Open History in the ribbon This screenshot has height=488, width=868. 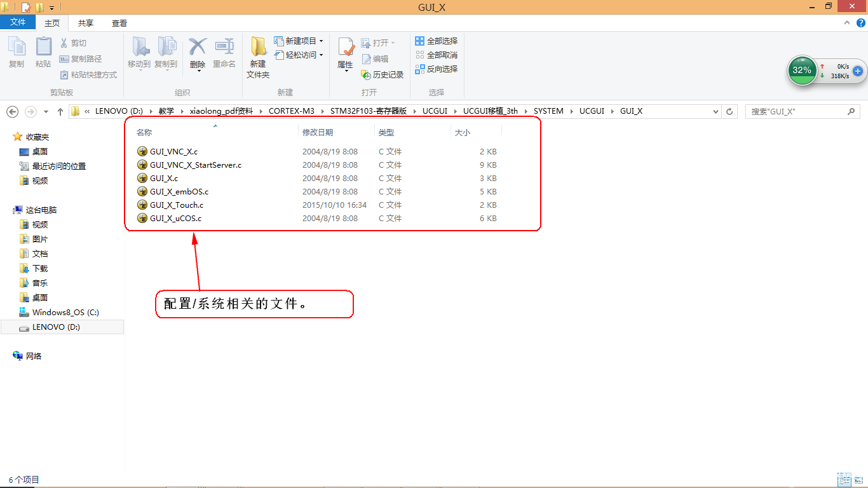tap(383, 74)
